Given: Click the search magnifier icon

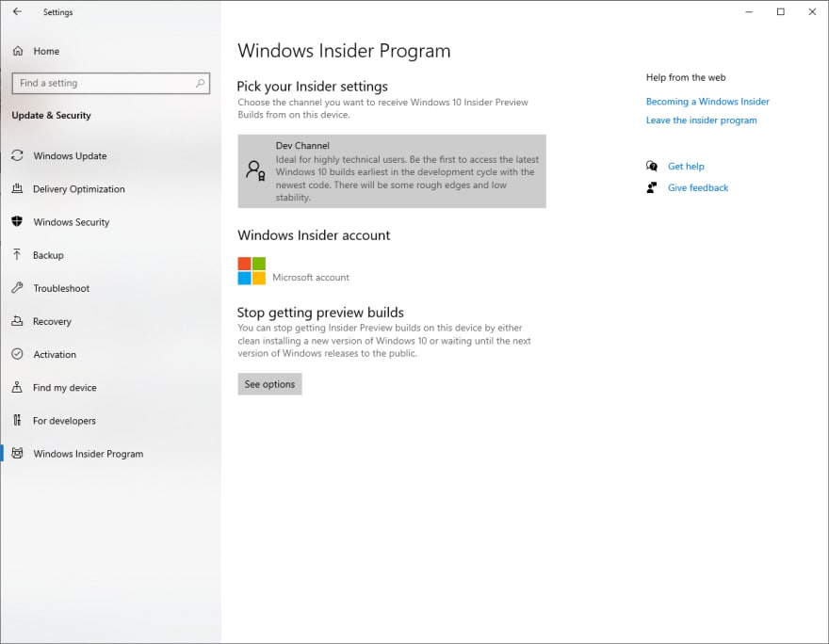Looking at the screenshot, I should (x=200, y=83).
